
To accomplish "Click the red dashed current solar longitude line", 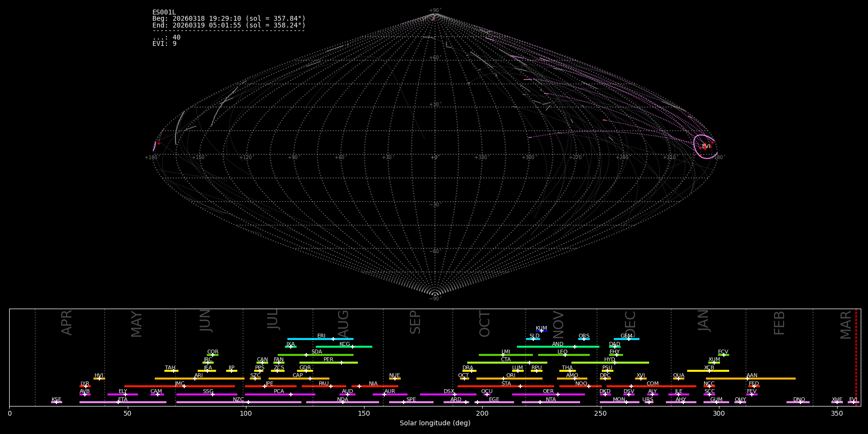I will 856,357.
